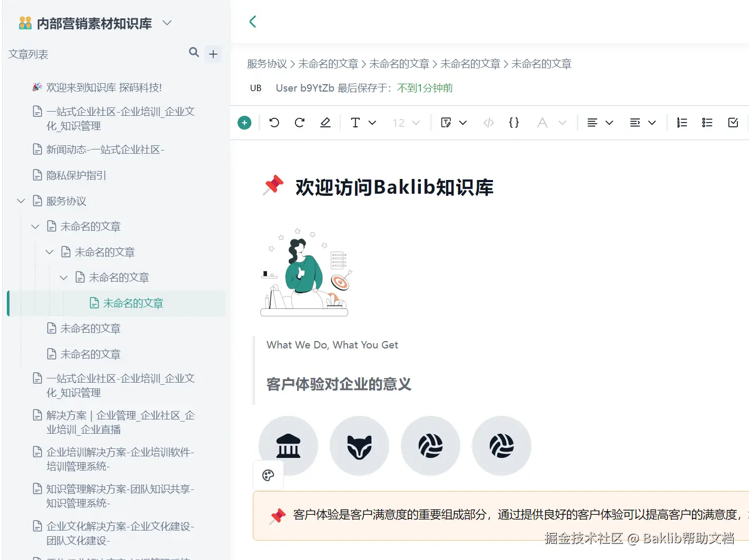Screen dimensions: 749x560
Task: Go back using the green arrow
Action: 252,22
